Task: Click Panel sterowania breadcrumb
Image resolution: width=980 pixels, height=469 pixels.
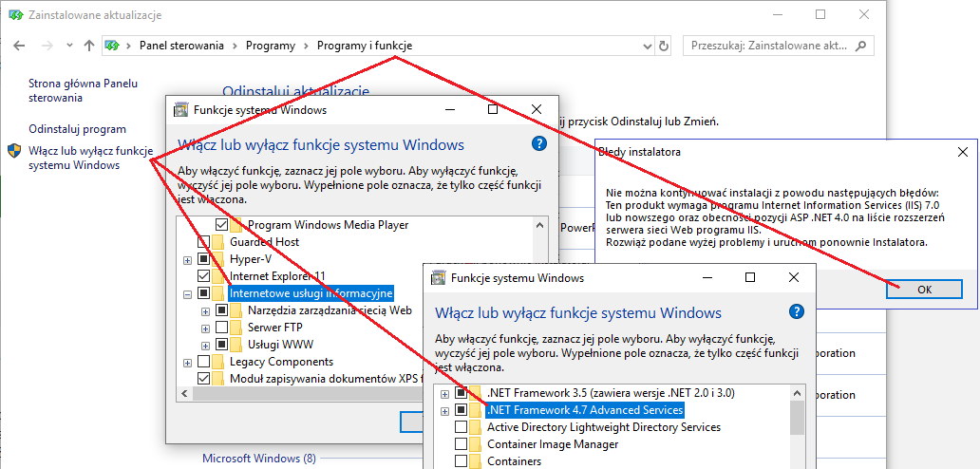Action: tap(181, 46)
